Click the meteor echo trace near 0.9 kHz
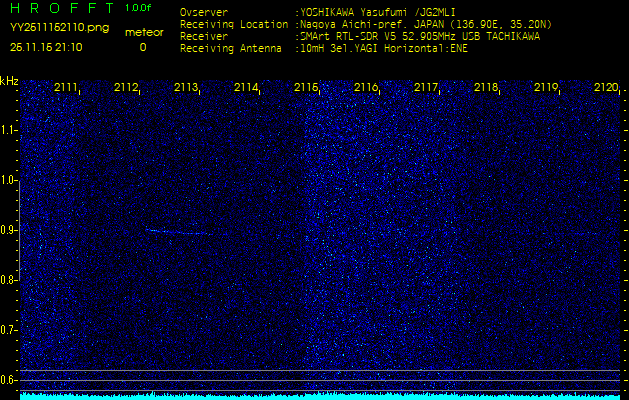Image resolution: width=629 pixels, height=400 pixels. pos(179,231)
